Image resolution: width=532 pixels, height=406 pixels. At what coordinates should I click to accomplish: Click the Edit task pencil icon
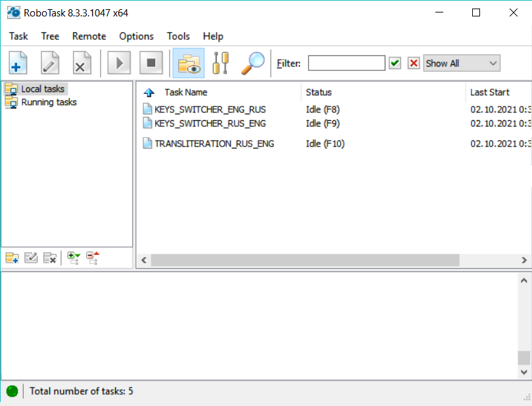tap(50, 62)
